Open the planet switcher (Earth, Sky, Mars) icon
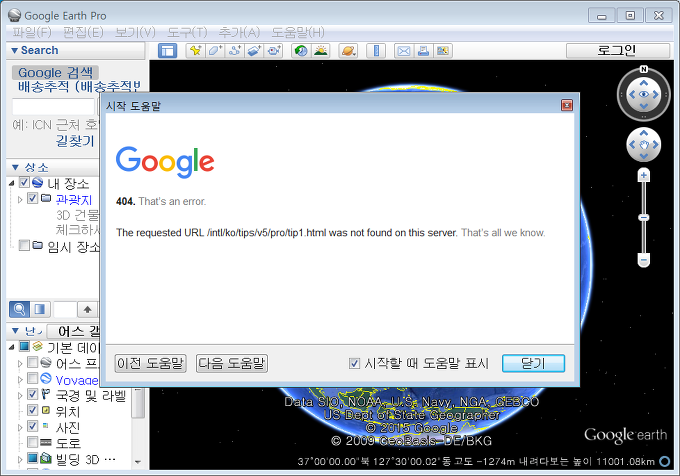680x476 pixels. (348, 51)
